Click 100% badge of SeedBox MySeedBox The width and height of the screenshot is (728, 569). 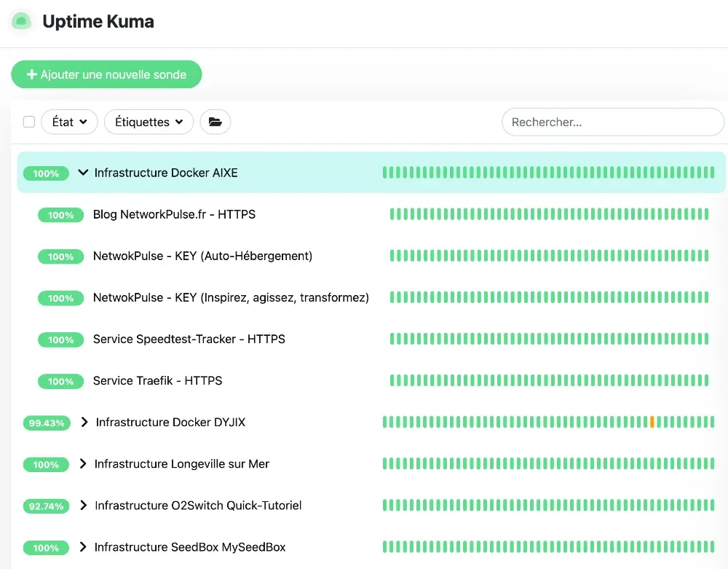[x=46, y=548]
